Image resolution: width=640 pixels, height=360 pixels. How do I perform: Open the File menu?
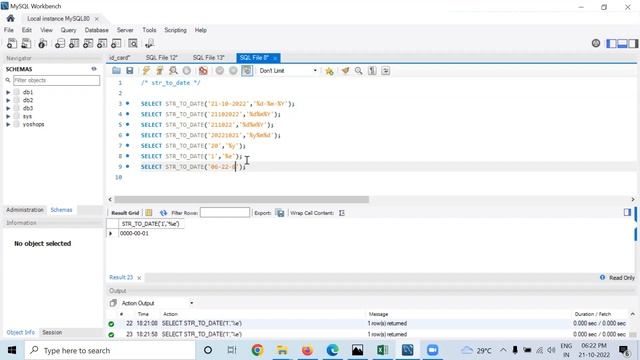[9, 30]
